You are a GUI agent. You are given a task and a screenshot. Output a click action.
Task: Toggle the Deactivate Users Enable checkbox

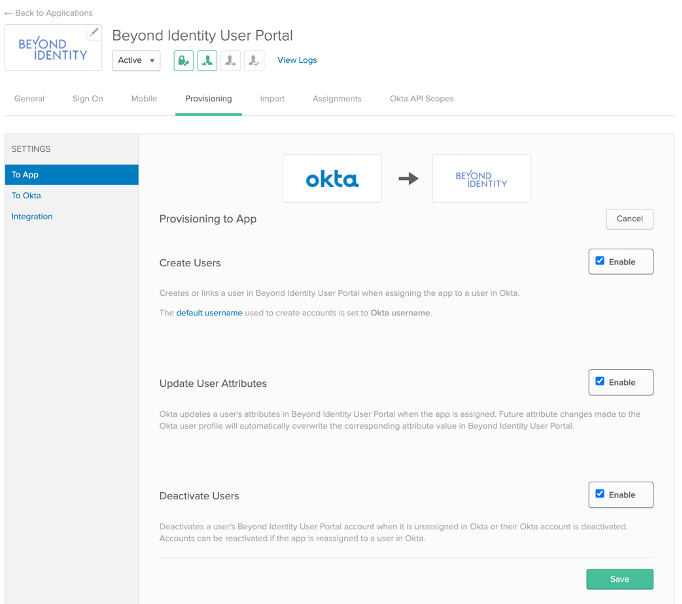tap(600, 494)
